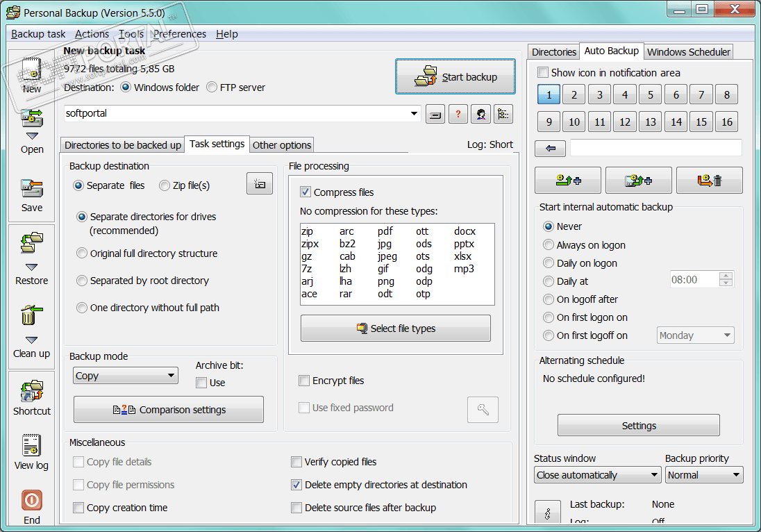
Task: Click the Restore icon in sidebar
Action: point(32,242)
